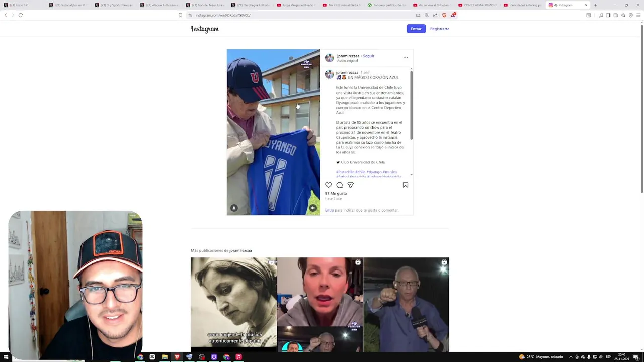This screenshot has height=362, width=644.
Task: Follow the account via the Seguir link
Action: point(369,56)
